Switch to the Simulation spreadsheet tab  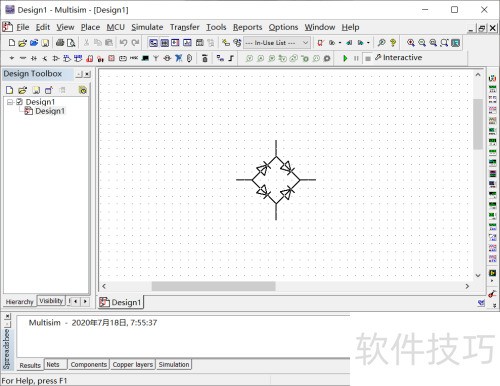tap(174, 364)
